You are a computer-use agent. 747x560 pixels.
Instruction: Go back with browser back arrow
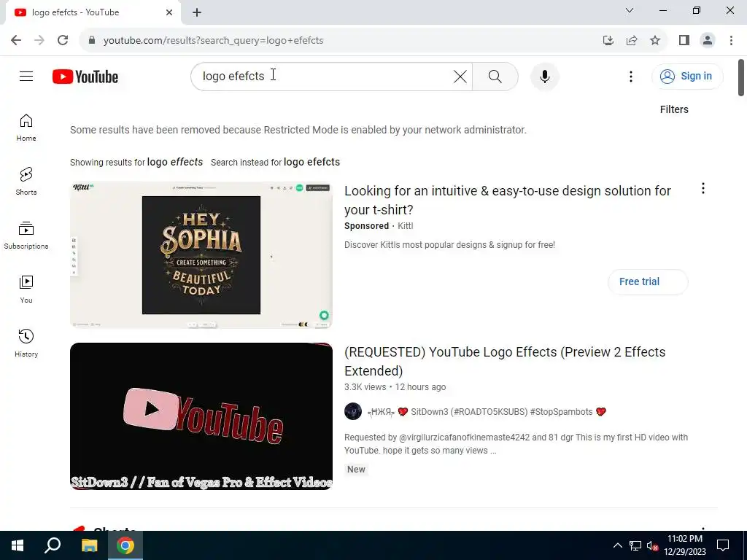[x=16, y=41]
